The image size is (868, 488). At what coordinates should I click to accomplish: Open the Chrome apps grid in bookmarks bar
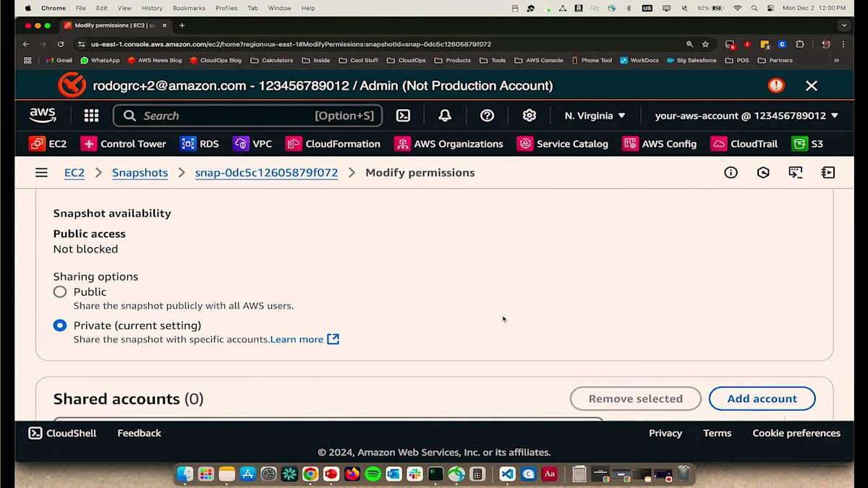click(28, 60)
